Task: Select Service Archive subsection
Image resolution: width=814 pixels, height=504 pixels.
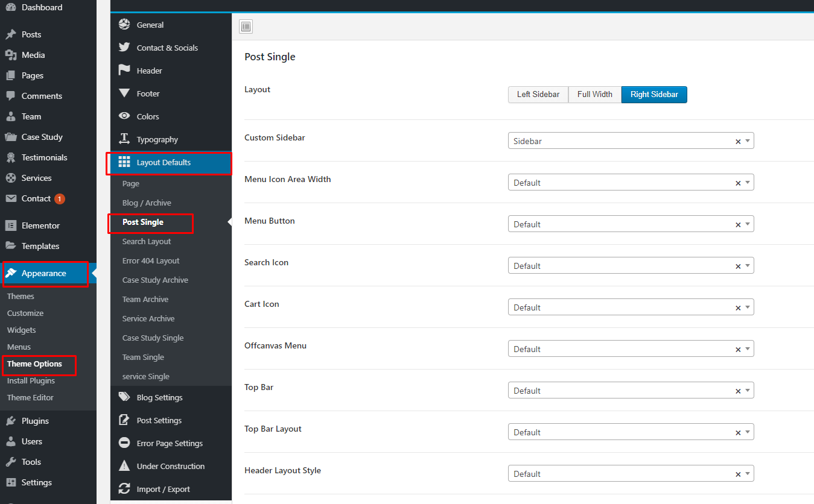Action: point(148,318)
